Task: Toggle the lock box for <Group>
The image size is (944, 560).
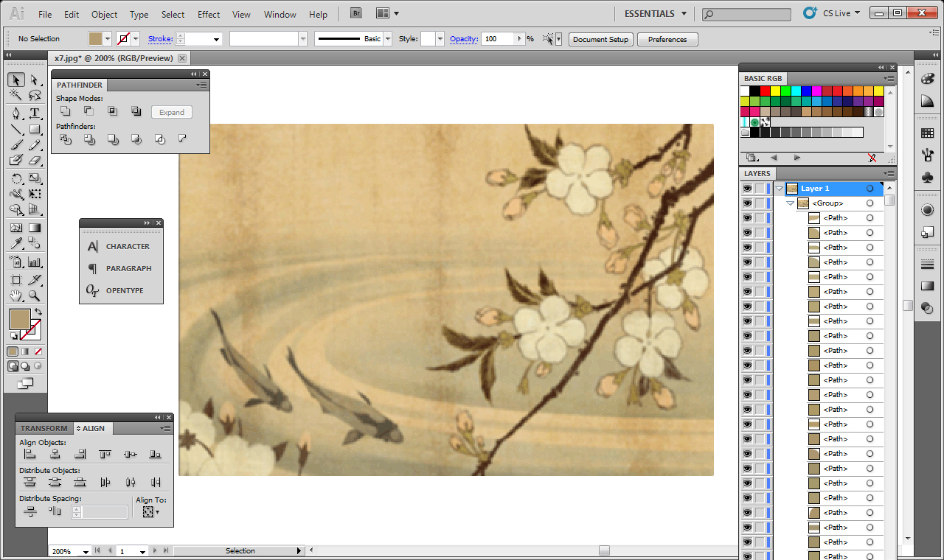Action: pos(760,203)
